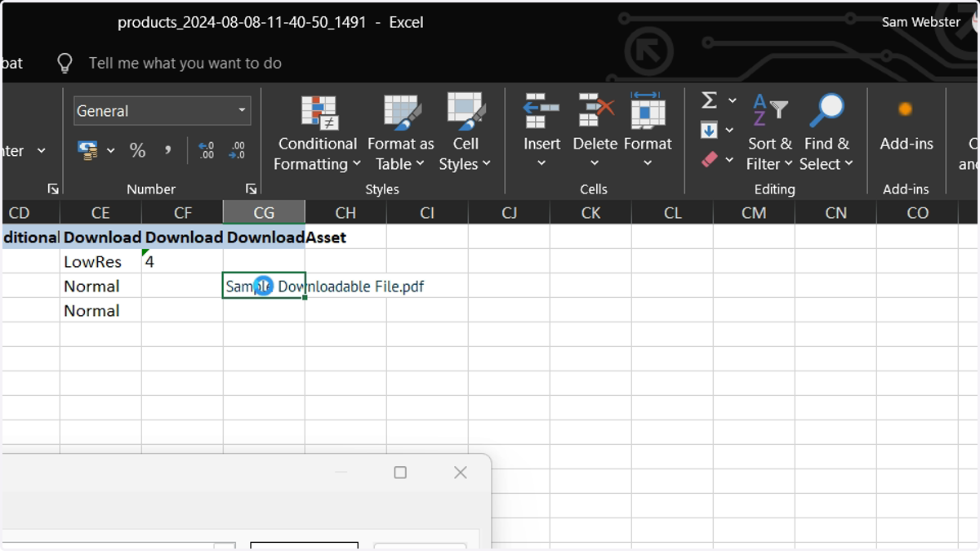Select the Download header cell in column CG

(x=264, y=237)
